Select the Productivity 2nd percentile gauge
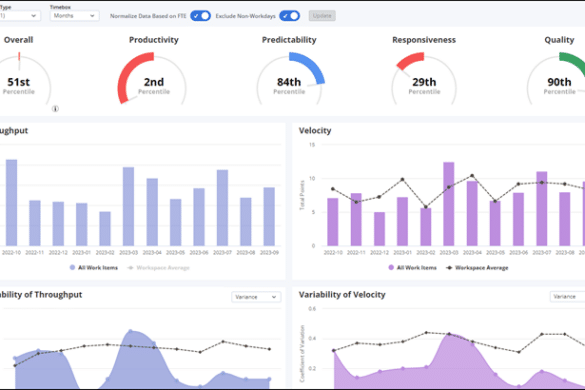 [x=153, y=79]
